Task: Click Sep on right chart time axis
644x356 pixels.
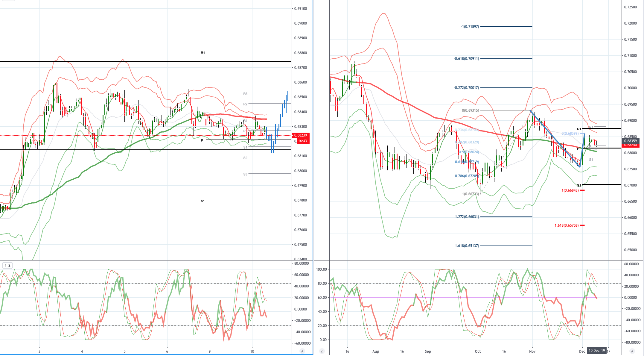Action: click(x=428, y=352)
